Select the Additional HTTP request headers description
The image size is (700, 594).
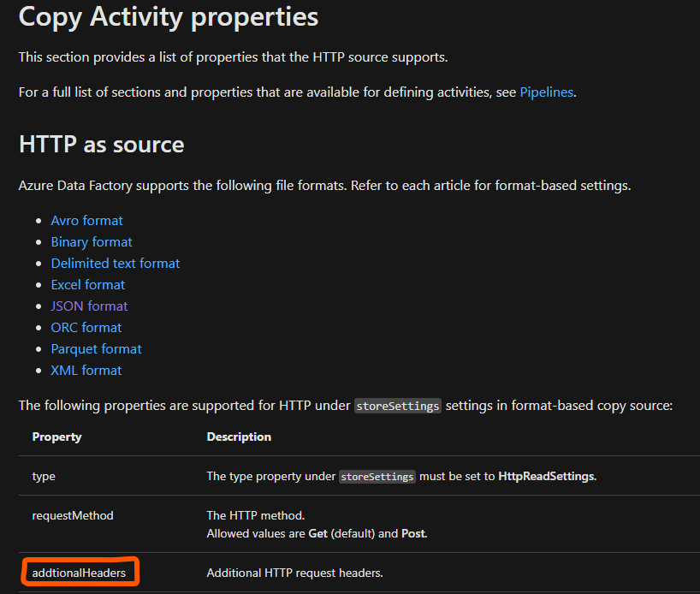pyautogui.click(x=294, y=572)
